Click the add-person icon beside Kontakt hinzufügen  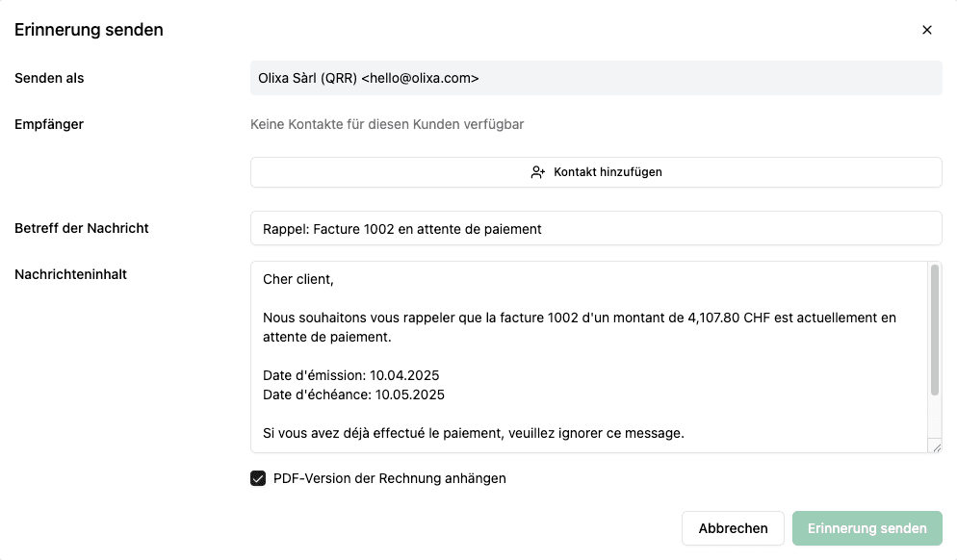point(538,172)
